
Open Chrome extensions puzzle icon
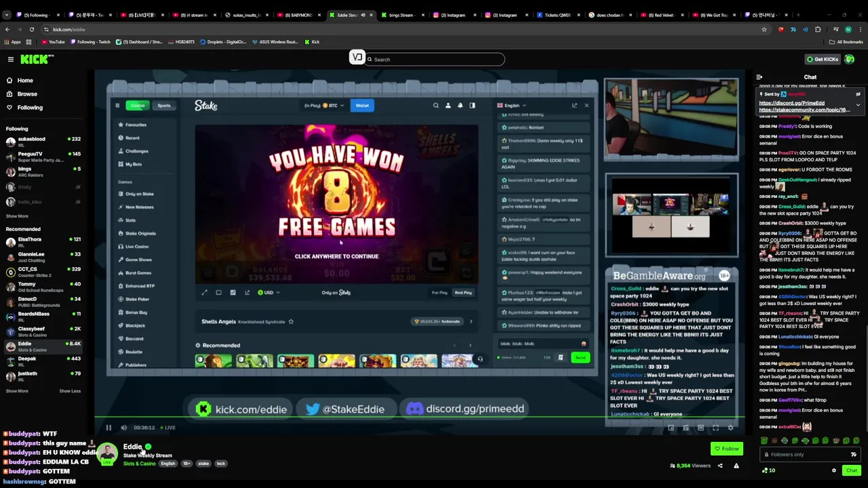click(818, 29)
